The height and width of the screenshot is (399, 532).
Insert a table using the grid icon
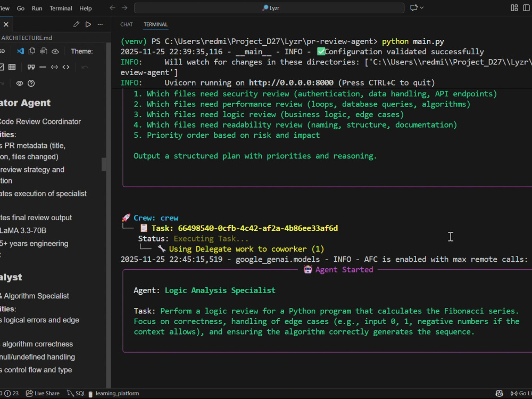[x=12, y=67]
